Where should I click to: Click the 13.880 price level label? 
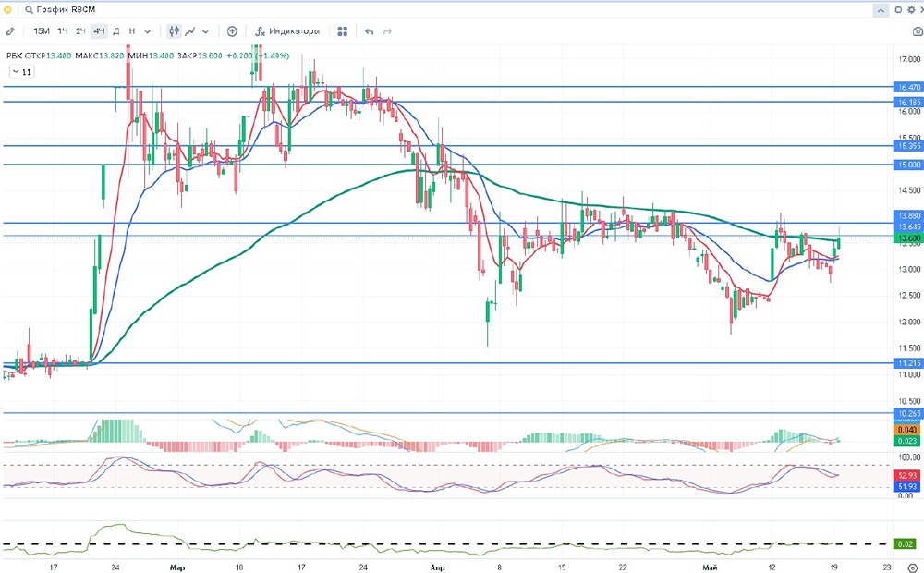pos(908,215)
